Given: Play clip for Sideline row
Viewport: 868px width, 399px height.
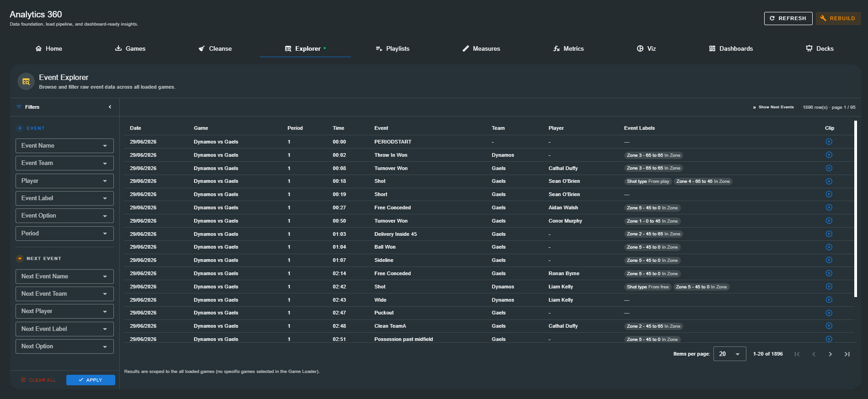Looking at the screenshot, I should [829, 260].
